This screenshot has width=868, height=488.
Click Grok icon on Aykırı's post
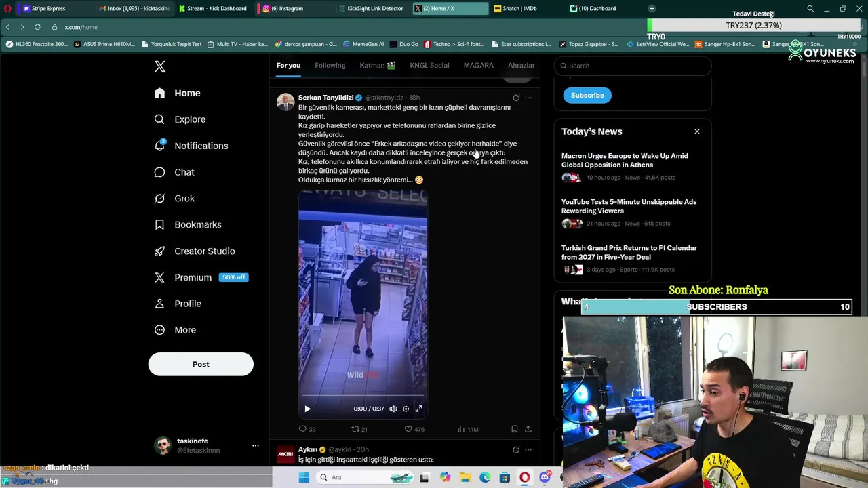click(516, 449)
